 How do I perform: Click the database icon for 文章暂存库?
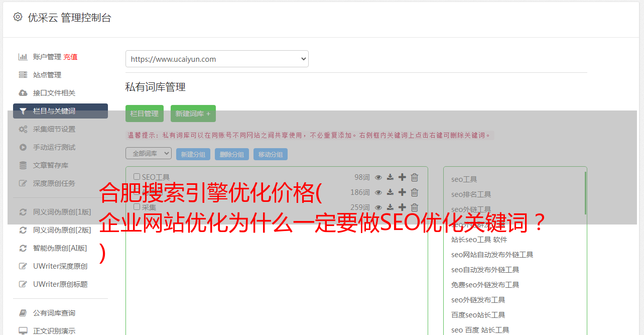pos(23,165)
